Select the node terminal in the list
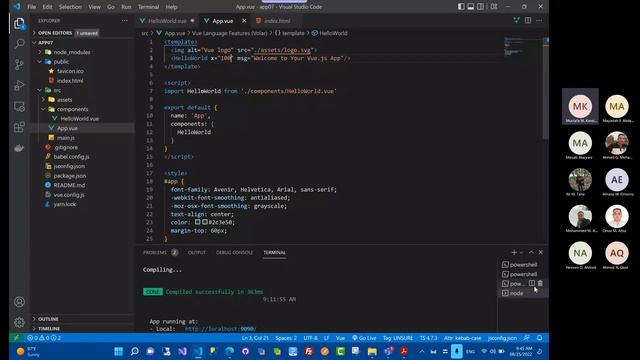640x360 pixels. pyautogui.click(x=523, y=293)
